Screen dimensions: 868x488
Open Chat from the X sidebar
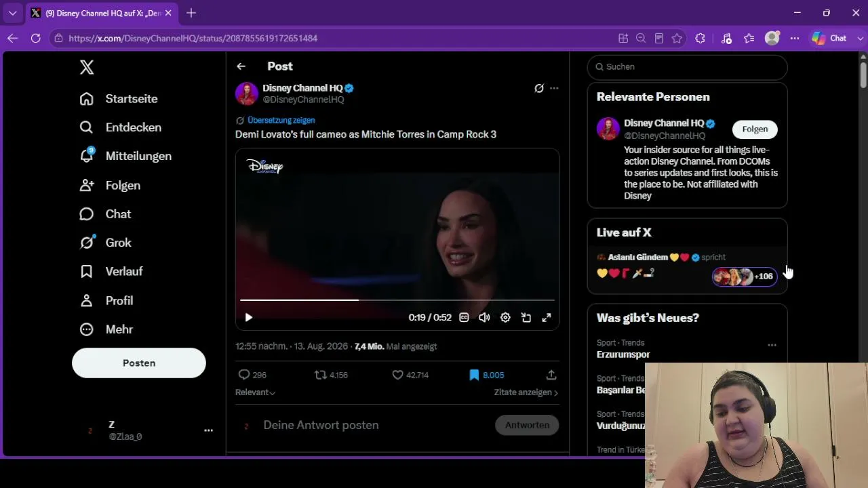pyautogui.click(x=105, y=214)
